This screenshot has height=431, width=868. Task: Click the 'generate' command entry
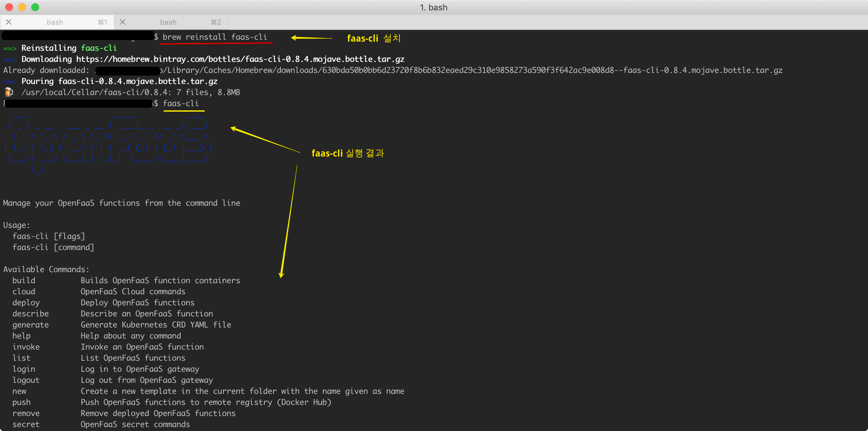30,325
